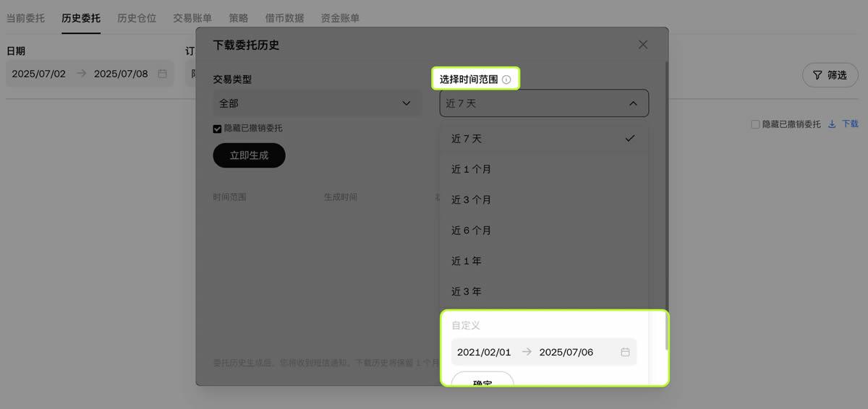Choose 近 3 年 time range
This screenshot has height=409, width=868.
467,291
